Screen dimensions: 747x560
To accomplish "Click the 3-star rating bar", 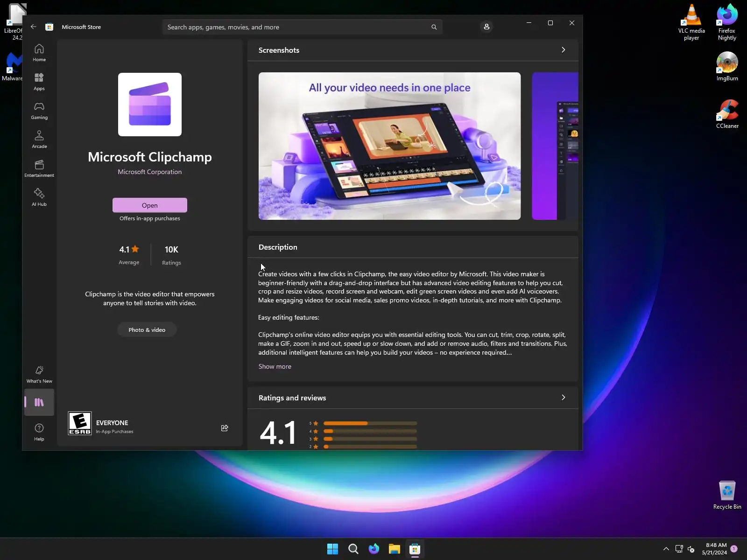I will [370, 439].
